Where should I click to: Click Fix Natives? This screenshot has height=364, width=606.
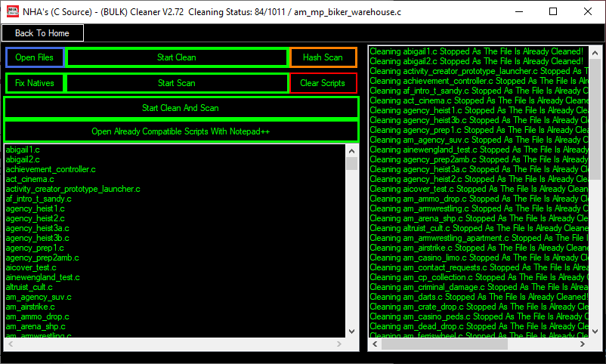coord(35,83)
